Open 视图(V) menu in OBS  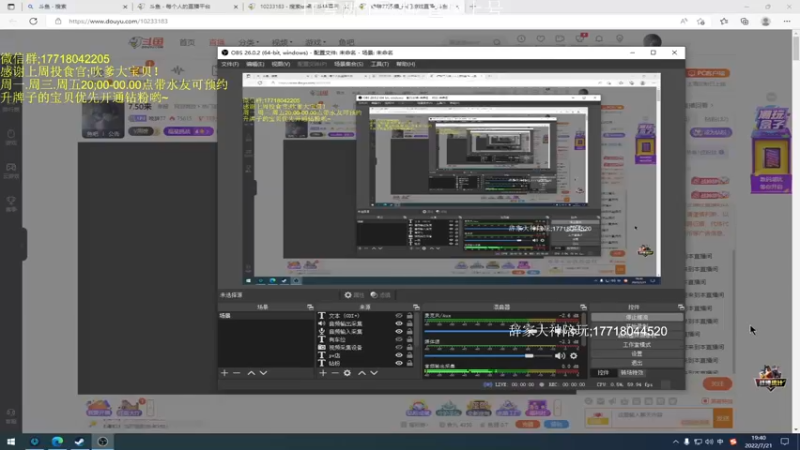281,64
